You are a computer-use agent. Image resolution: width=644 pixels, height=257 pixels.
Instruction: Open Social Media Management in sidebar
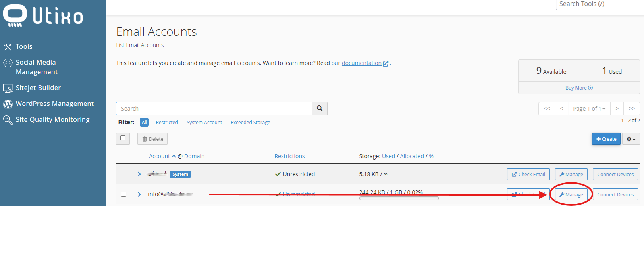pyautogui.click(x=36, y=67)
